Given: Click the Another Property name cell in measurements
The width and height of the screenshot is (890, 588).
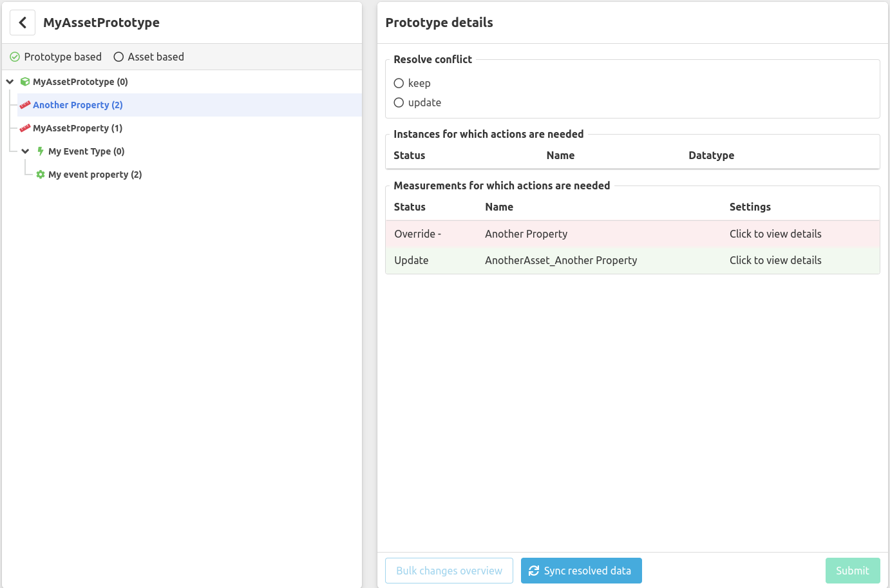Looking at the screenshot, I should point(526,234).
